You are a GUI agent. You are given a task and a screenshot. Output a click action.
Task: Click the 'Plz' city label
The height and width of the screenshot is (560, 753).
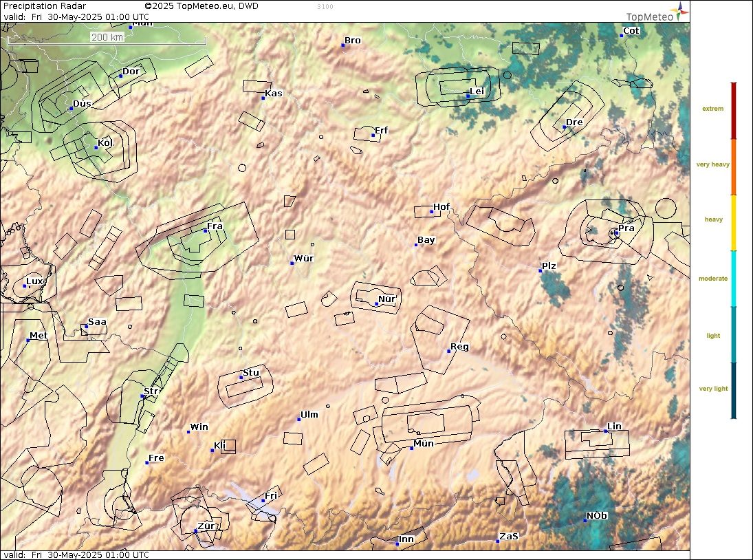click(x=549, y=266)
